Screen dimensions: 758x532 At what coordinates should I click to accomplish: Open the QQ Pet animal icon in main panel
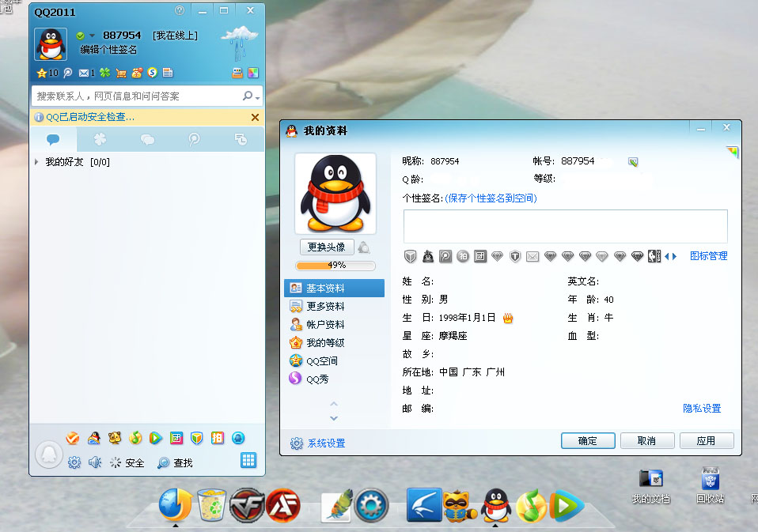[x=115, y=438]
